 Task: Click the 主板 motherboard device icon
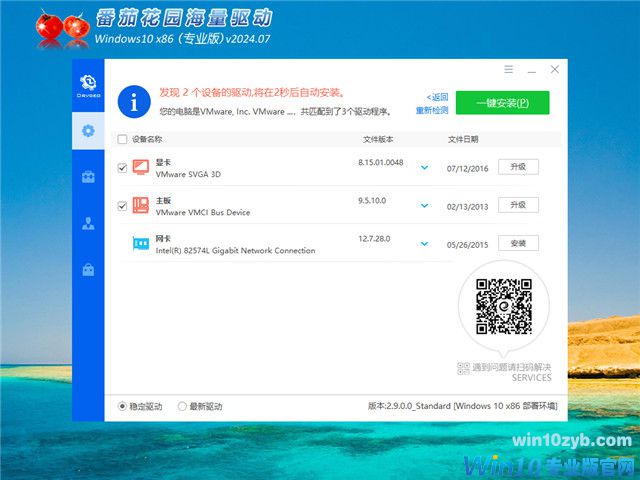point(141,206)
